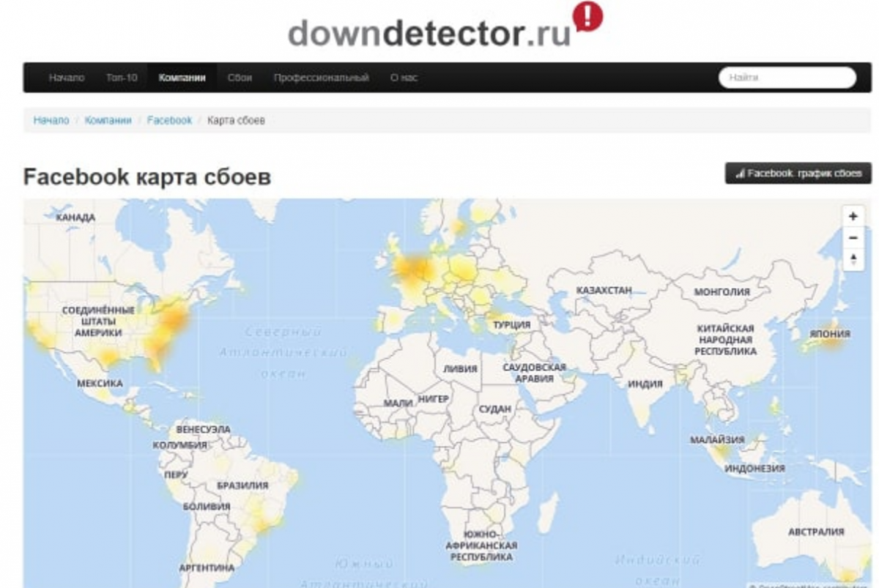Open the Начало menu item

pyautogui.click(x=67, y=78)
